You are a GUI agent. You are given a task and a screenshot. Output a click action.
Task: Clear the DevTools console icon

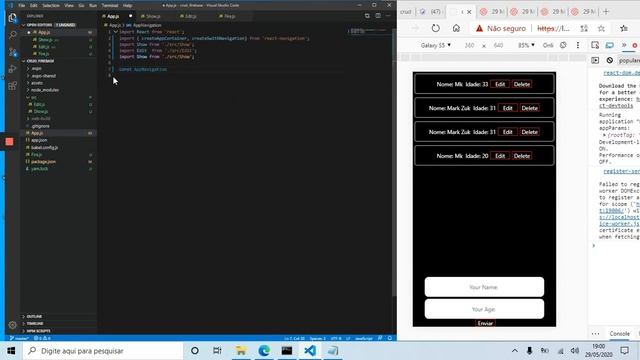point(609,60)
